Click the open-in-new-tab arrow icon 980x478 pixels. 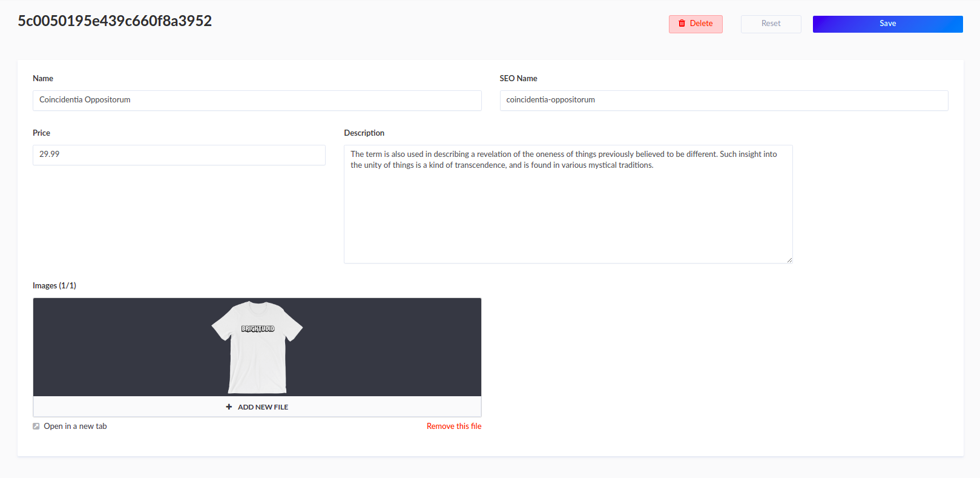(36, 426)
